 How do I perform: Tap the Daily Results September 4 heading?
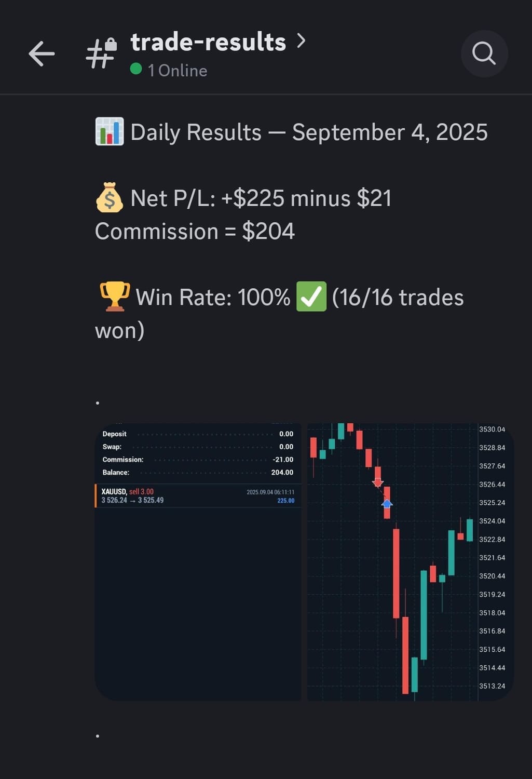pos(309,132)
